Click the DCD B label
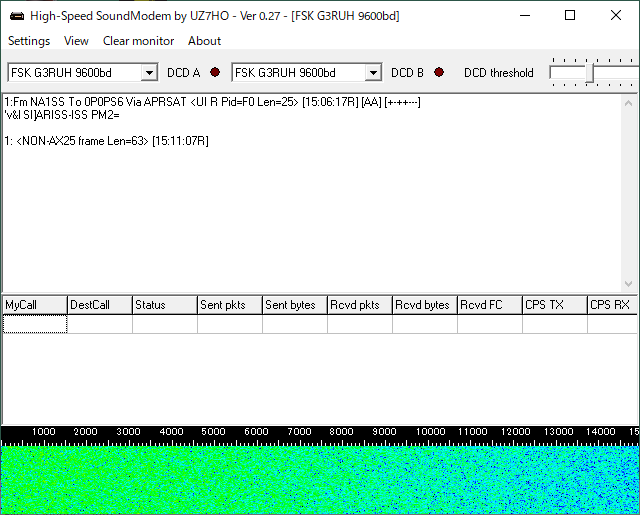This screenshot has width=640, height=519. (407, 73)
